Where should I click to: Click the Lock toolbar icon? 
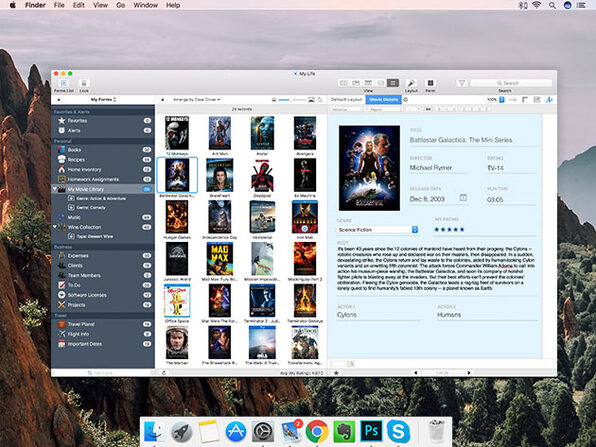point(84,83)
